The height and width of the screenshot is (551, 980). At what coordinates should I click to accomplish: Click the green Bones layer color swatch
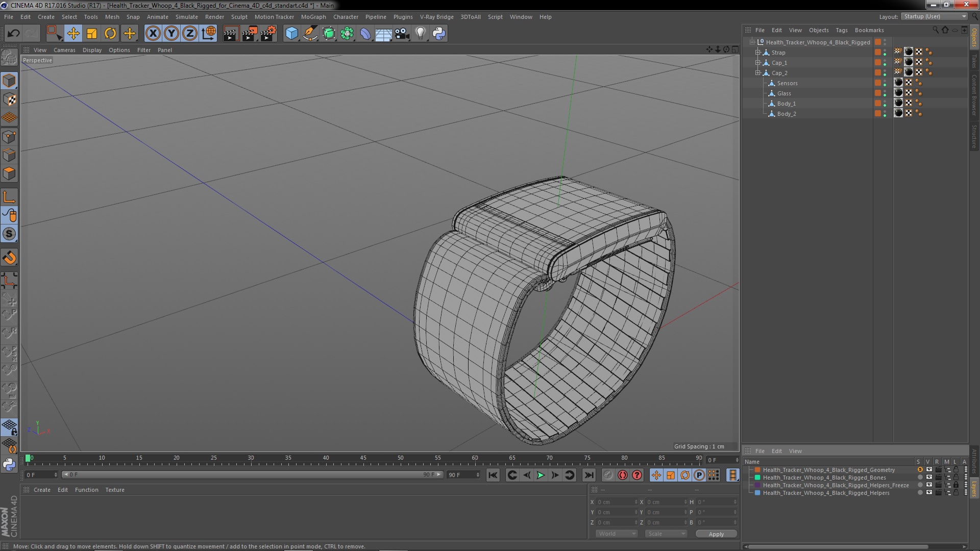pos(757,478)
